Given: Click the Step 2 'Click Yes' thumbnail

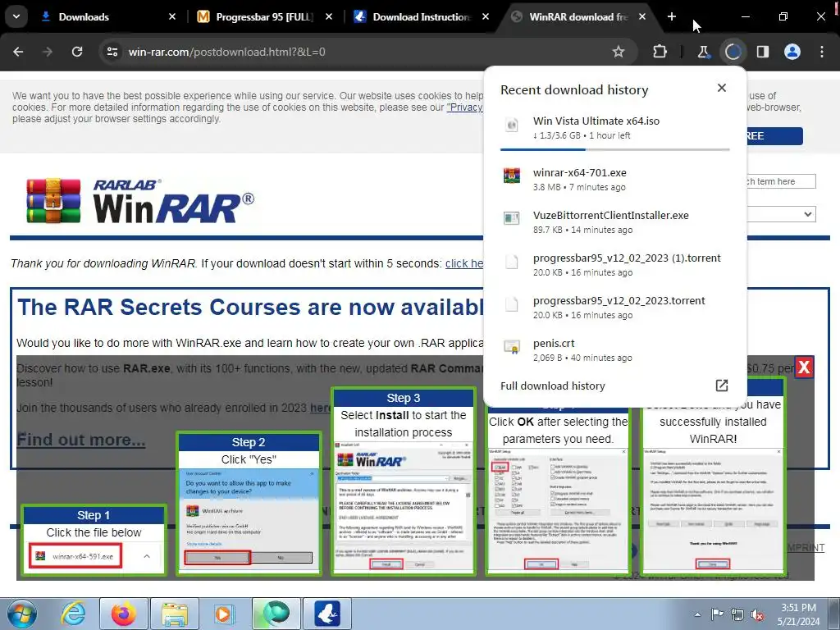Looking at the screenshot, I should coord(249,504).
